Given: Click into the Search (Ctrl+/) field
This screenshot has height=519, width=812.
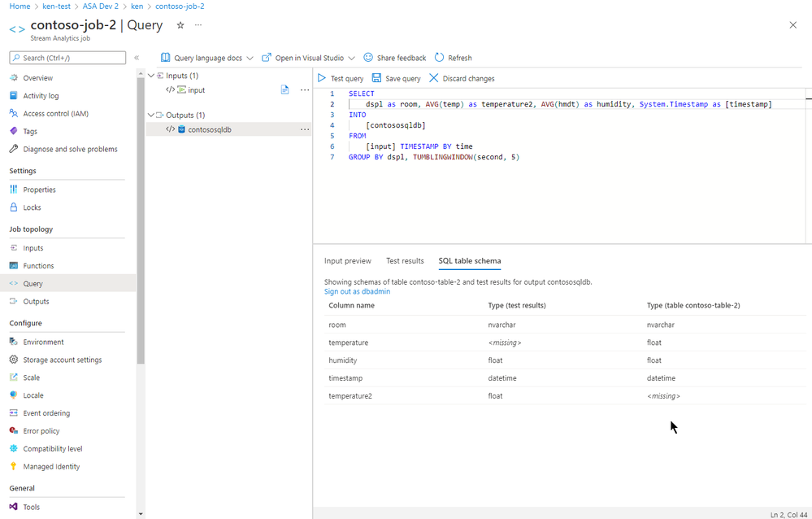Looking at the screenshot, I should (67, 58).
